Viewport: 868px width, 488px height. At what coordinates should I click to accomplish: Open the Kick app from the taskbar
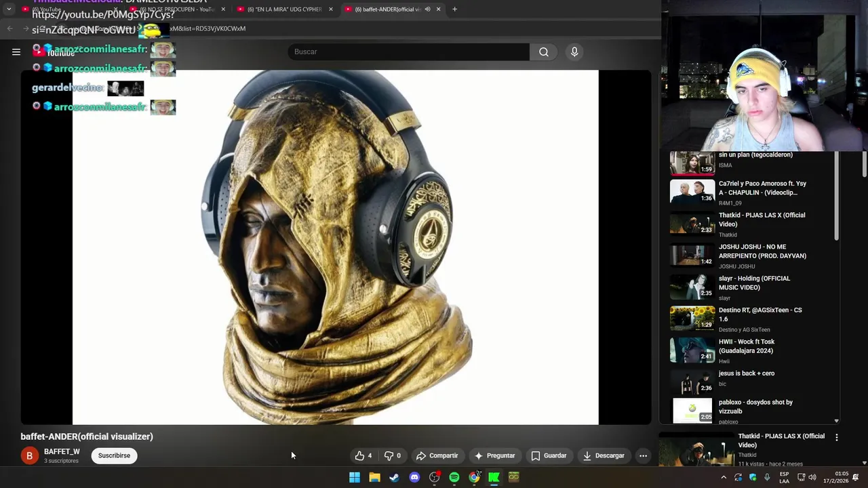point(494,477)
